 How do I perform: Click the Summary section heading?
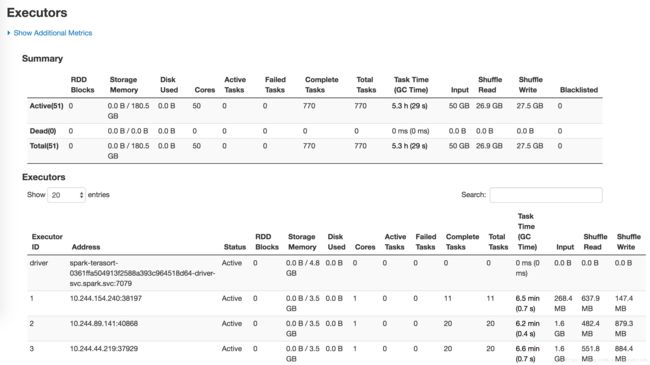(42, 58)
